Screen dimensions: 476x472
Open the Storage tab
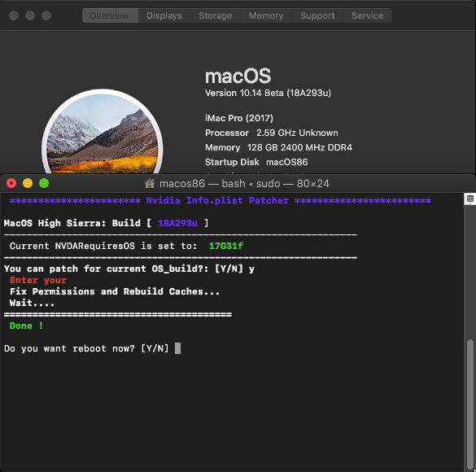point(216,15)
